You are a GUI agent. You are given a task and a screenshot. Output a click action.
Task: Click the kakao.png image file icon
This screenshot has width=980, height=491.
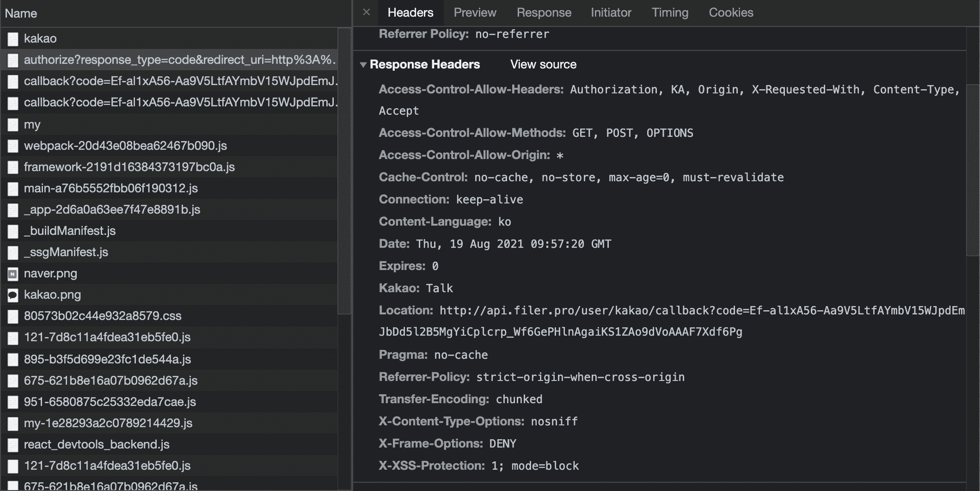[13, 295]
